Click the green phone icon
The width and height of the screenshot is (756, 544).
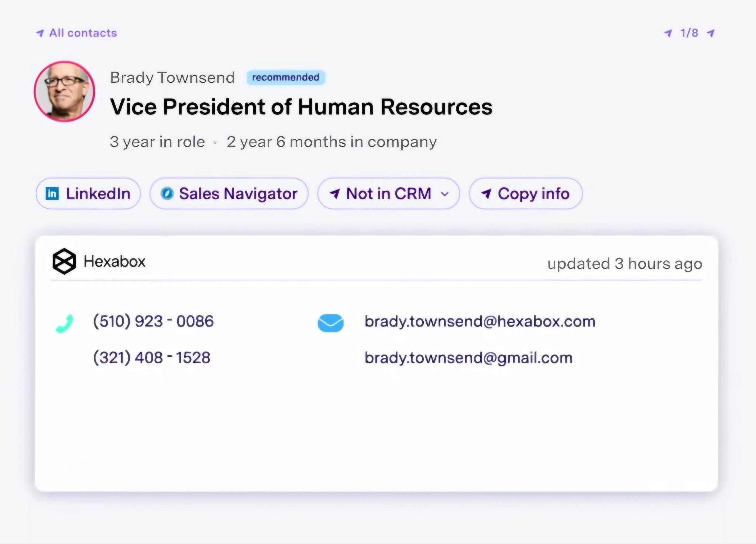point(65,324)
